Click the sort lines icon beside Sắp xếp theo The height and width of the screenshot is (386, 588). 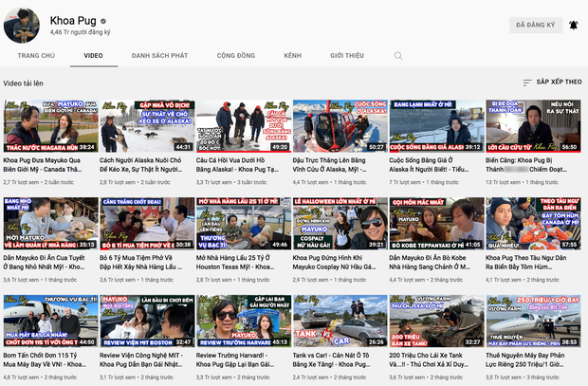click(x=527, y=83)
